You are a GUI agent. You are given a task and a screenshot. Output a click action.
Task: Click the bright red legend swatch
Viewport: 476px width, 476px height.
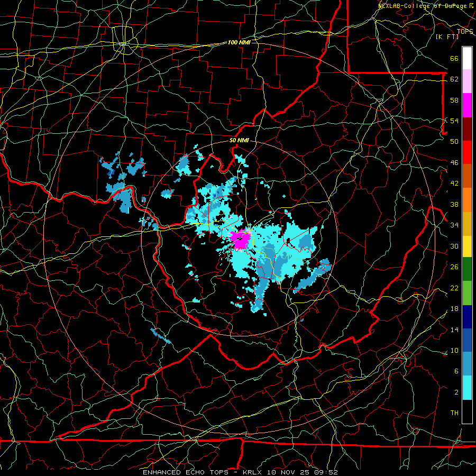click(x=467, y=152)
